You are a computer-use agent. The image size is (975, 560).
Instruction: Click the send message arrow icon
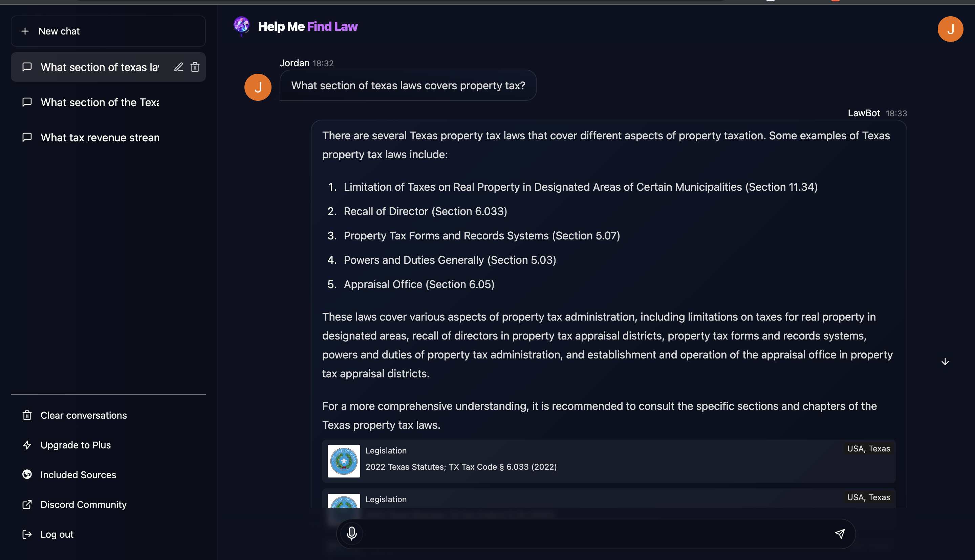point(839,533)
